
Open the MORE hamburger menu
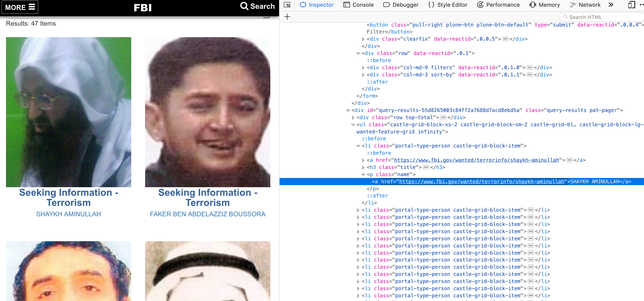pos(20,7)
